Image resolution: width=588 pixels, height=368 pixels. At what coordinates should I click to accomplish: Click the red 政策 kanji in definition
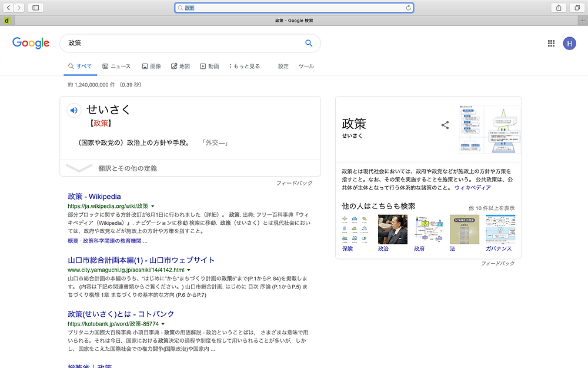(101, 123)
